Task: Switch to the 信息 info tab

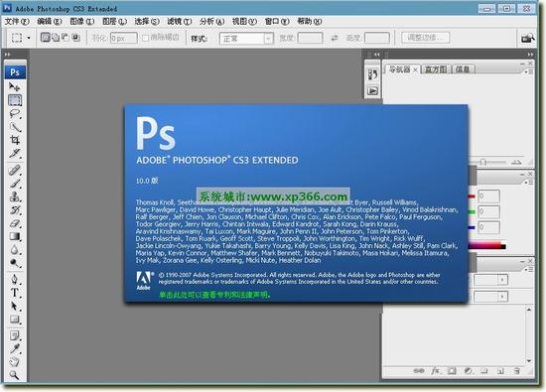Action: click(463, 69)
